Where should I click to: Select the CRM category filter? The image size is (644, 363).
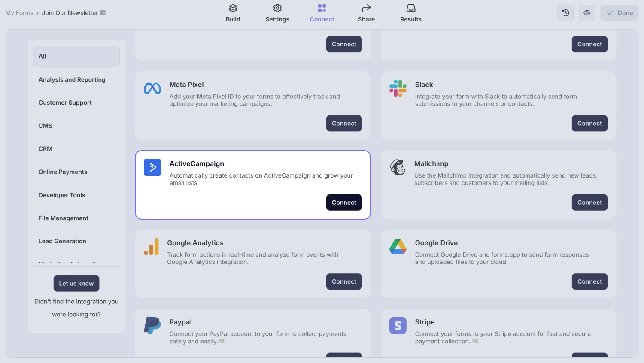(x=46, y=149)
